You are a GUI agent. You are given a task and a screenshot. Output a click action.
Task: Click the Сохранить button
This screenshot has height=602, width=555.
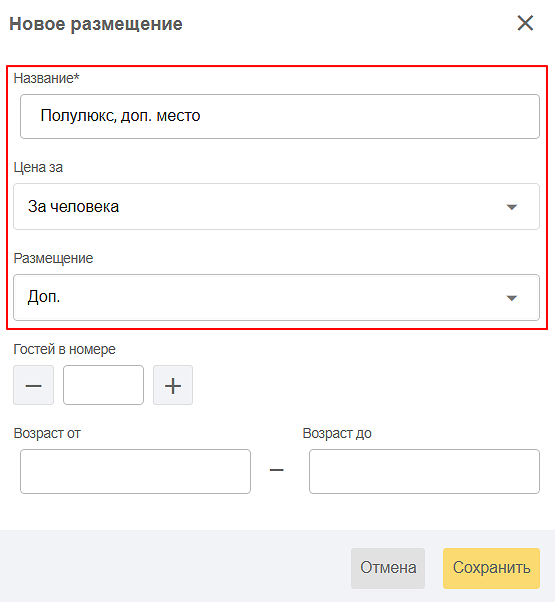tap(491, 568)
